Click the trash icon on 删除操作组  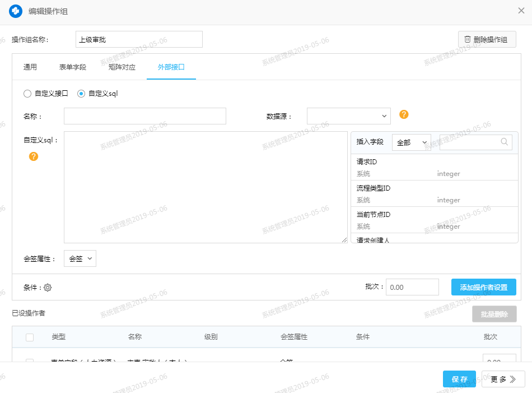pyautogui.click(x=467, y=39)
